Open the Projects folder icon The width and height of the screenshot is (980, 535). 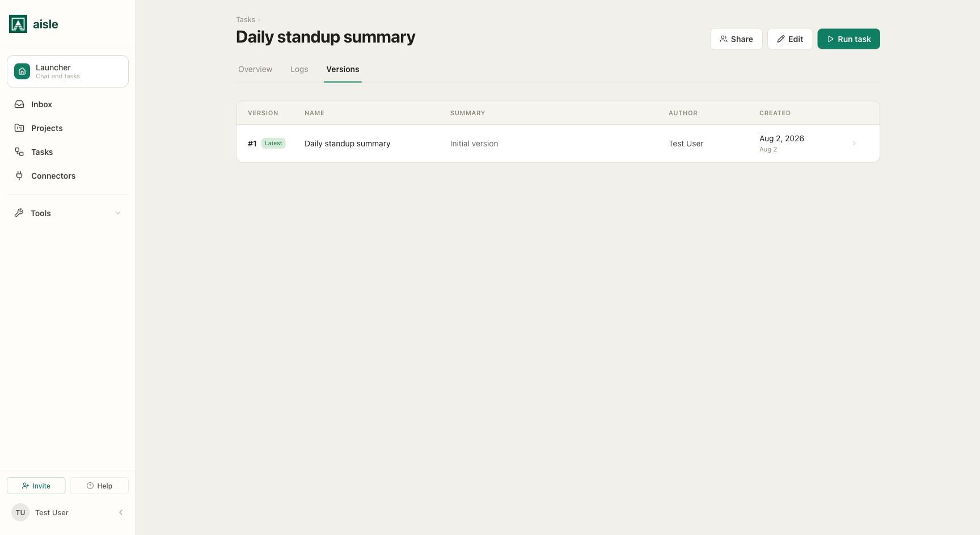coord(19,128)
